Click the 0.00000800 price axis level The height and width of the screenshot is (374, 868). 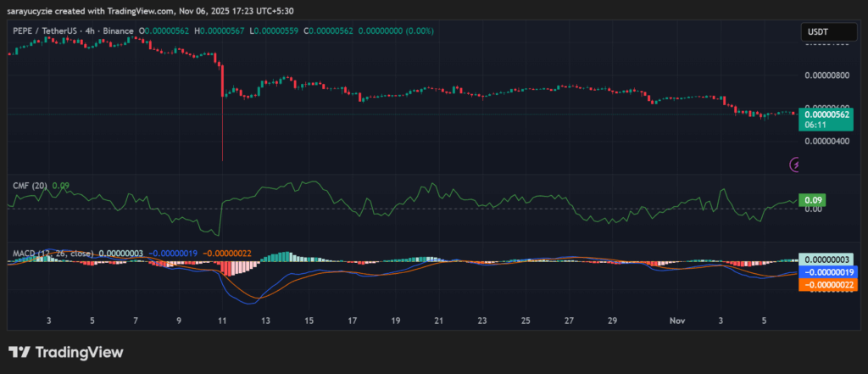[828, 75]
